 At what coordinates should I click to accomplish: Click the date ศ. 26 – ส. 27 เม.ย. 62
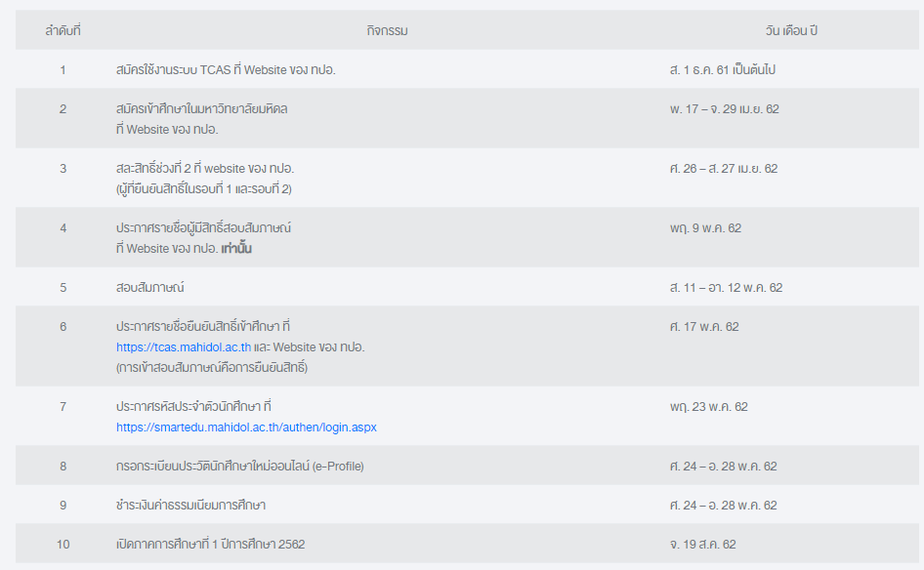tap(724, 169)
